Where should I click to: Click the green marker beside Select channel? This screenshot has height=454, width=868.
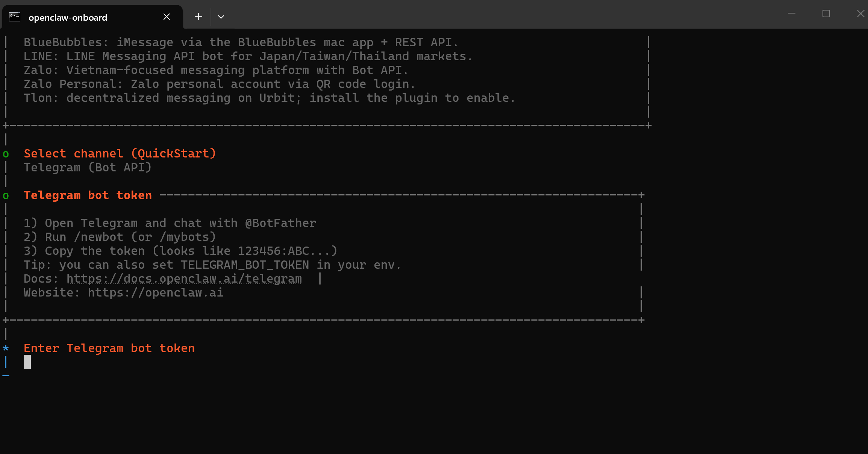(x=6, y=154)
